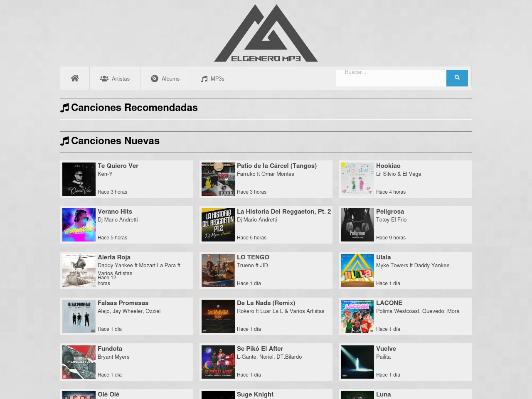Click the ElGenero MP3 logo

266,33
